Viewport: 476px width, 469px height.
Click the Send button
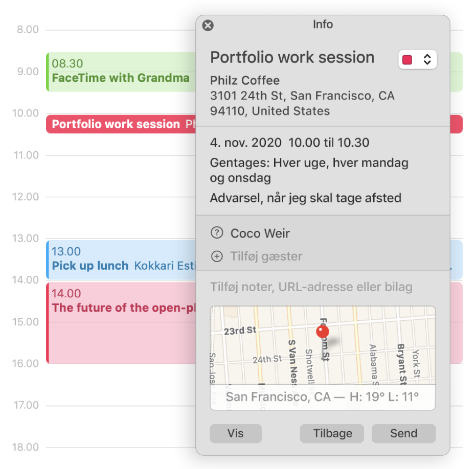pyautogui.click(x=403, y=433)
